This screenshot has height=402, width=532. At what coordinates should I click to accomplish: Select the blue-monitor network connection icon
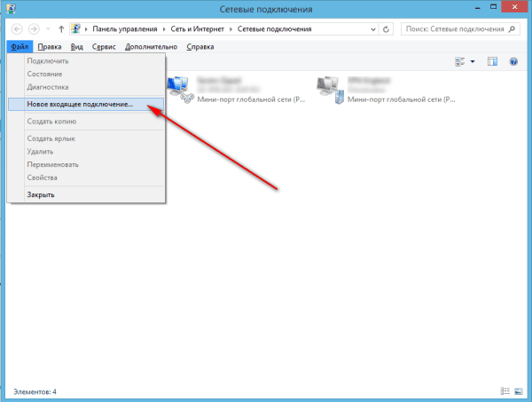(x=180, y=90)
